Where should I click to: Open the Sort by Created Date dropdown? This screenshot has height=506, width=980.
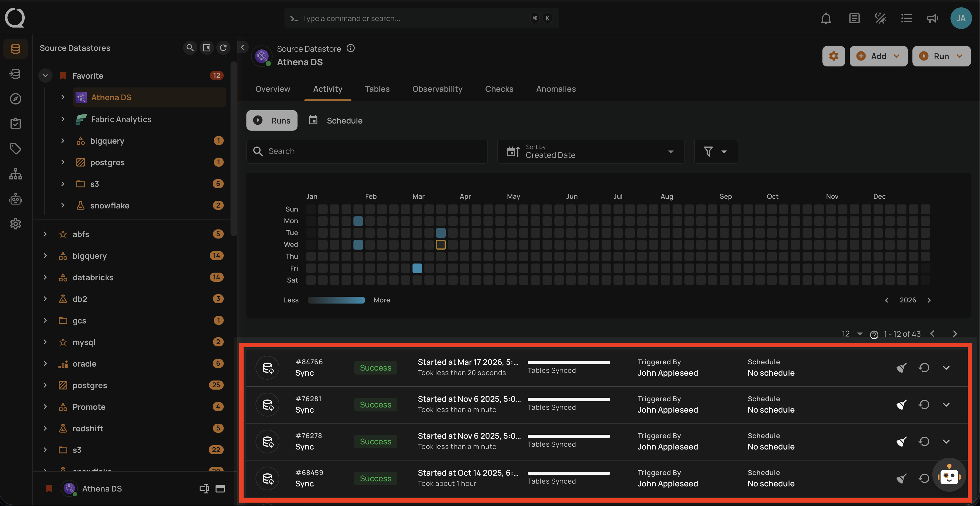point(590,151)
